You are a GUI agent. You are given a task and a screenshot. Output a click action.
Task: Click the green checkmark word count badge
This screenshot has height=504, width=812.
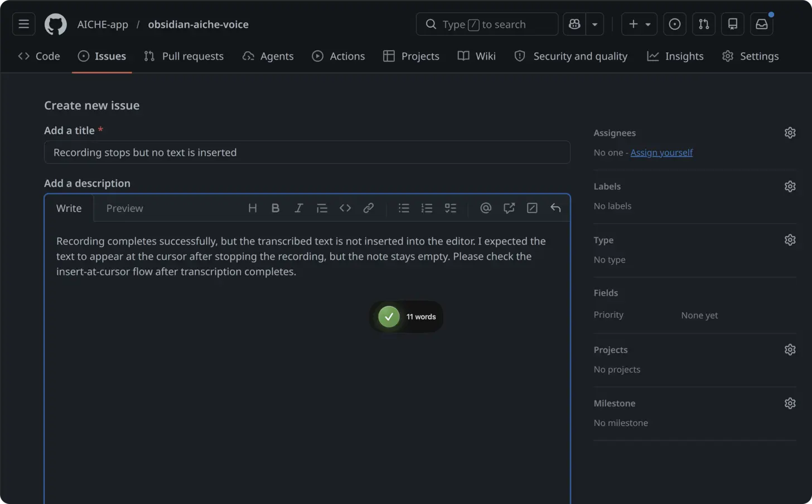pyautogui.click(x=407, y=317)
